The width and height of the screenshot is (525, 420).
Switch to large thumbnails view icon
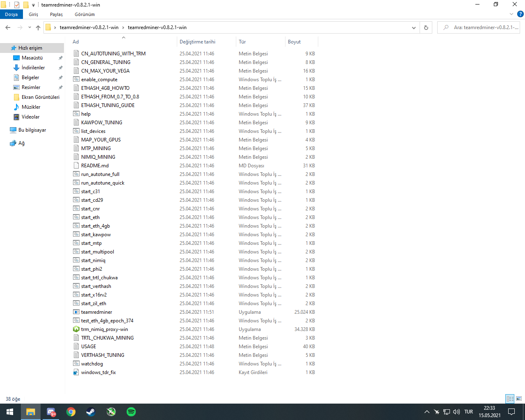[519, 398]
